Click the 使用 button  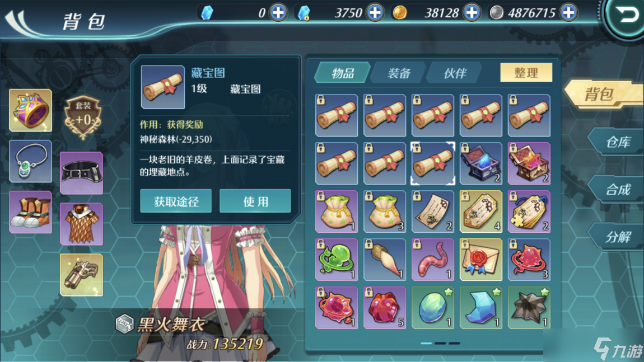[x=255, y=201]
